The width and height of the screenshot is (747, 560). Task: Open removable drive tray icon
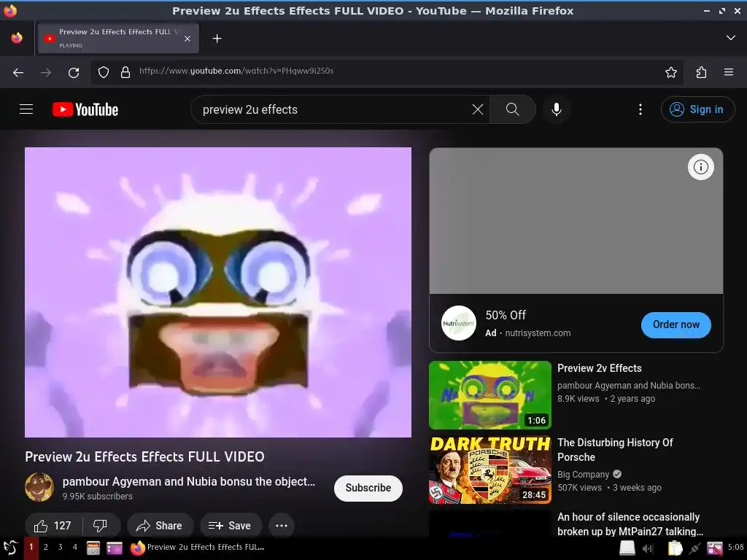click(627, 548)
